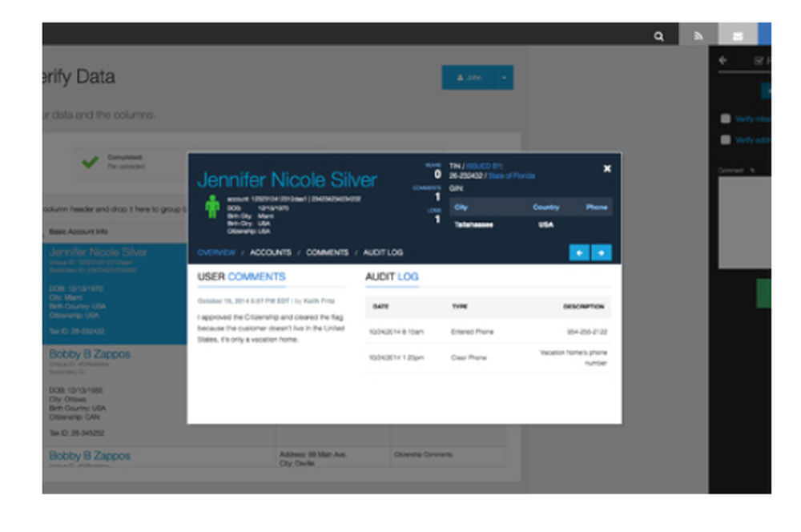Open mail via the envelope icon

738,36
